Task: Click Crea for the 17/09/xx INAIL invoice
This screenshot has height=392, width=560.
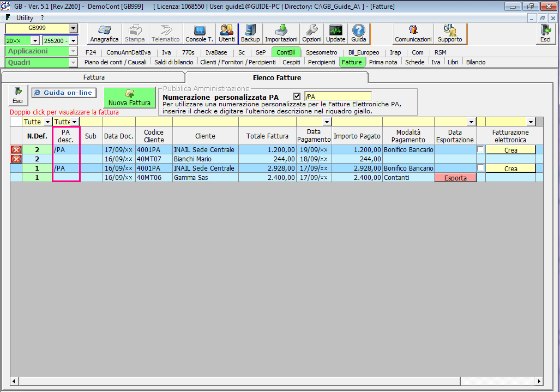Action: click(x=511, y=150)
